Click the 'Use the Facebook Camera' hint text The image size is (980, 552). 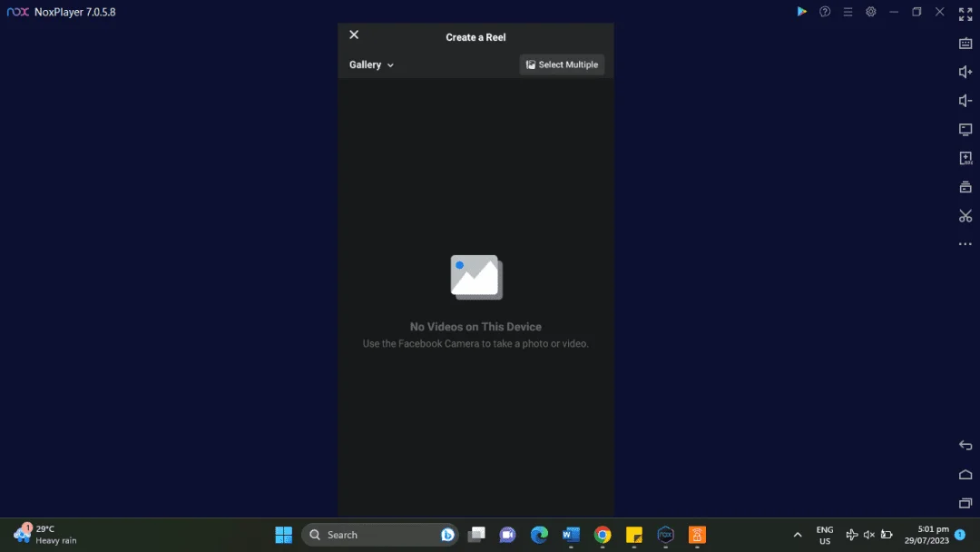coord(475,343)
